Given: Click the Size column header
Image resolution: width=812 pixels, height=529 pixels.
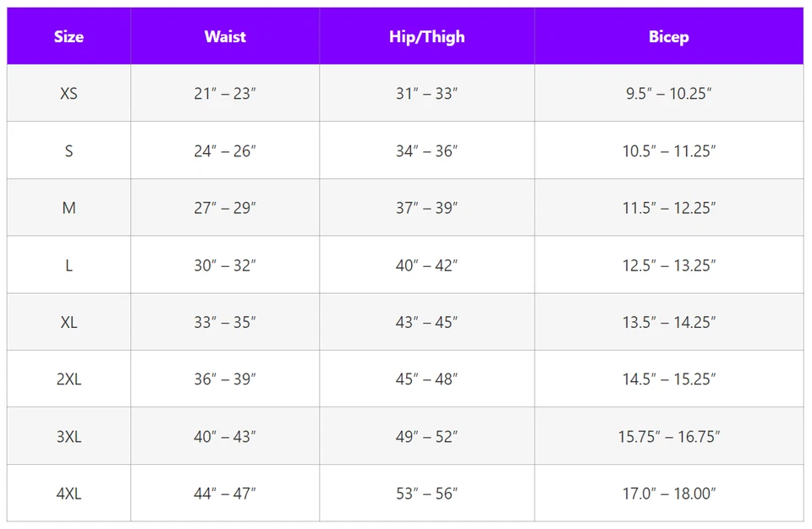Looking at the screenshot, I should coord(69,36).
